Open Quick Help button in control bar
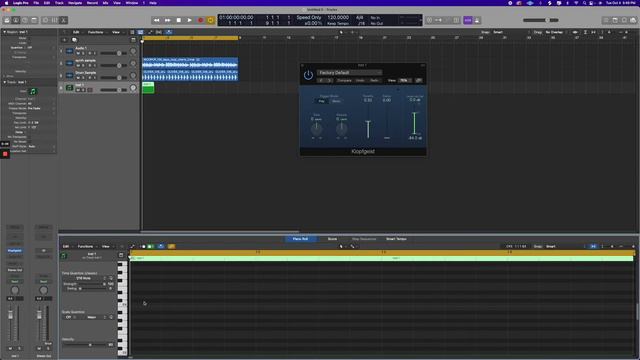 tap(25, 20)
